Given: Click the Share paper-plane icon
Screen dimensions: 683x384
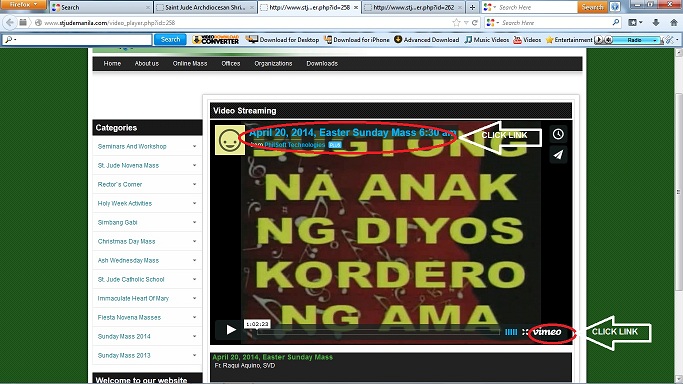Looking at the screenshot, I should click(x=558, y=155).
